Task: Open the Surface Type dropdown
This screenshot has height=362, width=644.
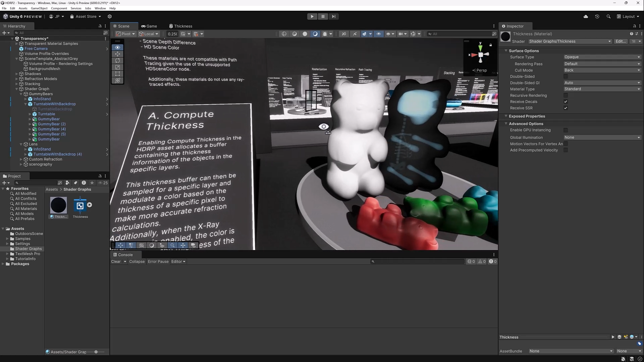Action: pos(602,57)
